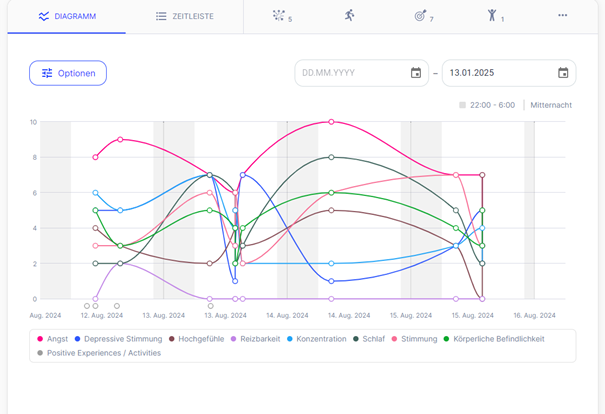The height and width of the screenshot is (414, 605).
Task: Click the Reizbarkeit purple legend dot
Action: (235, 339)
